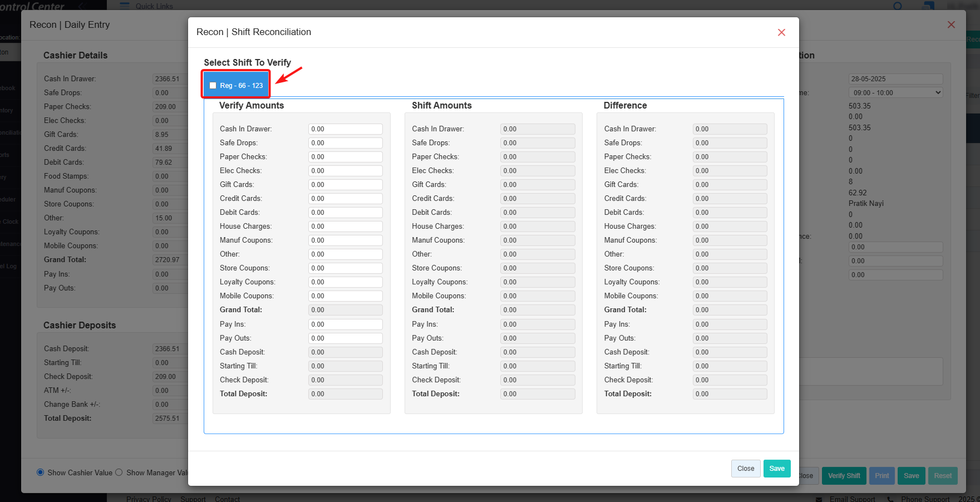Select the Show Manager Value radio button
Screen dimensions: 980x502
point(119,473)
